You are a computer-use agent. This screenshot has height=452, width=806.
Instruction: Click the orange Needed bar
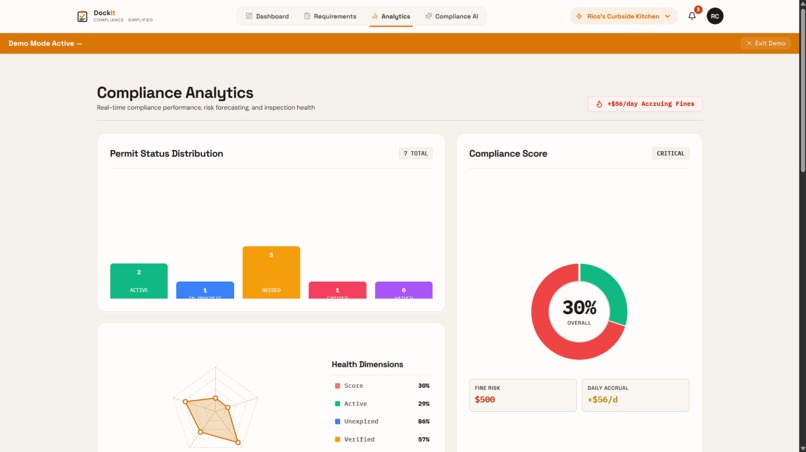(271, 272)
